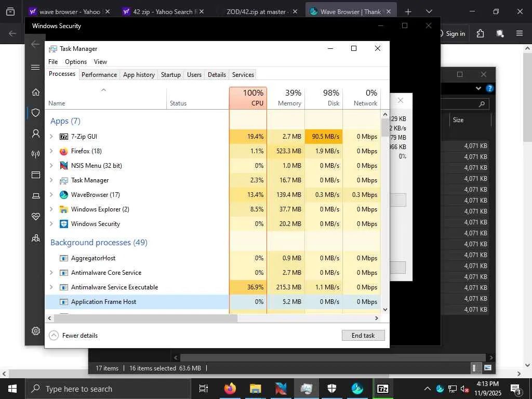The height and width of the screenshot is (399, 532).
Task: Collapse to Fewer details
Action: point(73,336)
